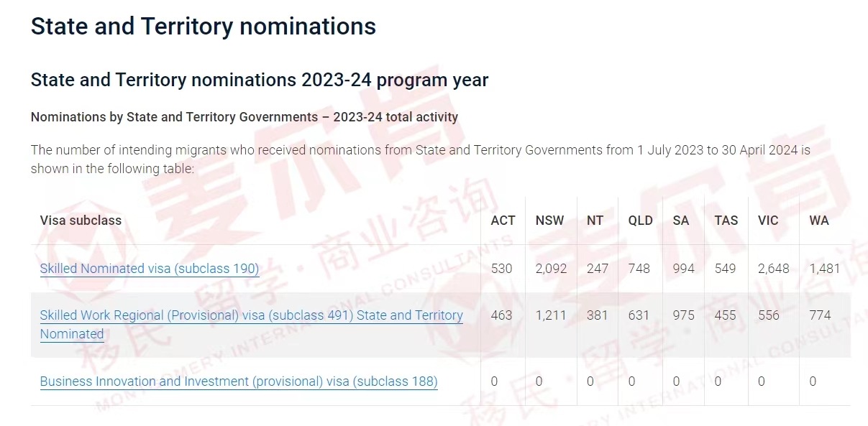Select the 463 ACT cell for subclass 491

tap(501, 315)
